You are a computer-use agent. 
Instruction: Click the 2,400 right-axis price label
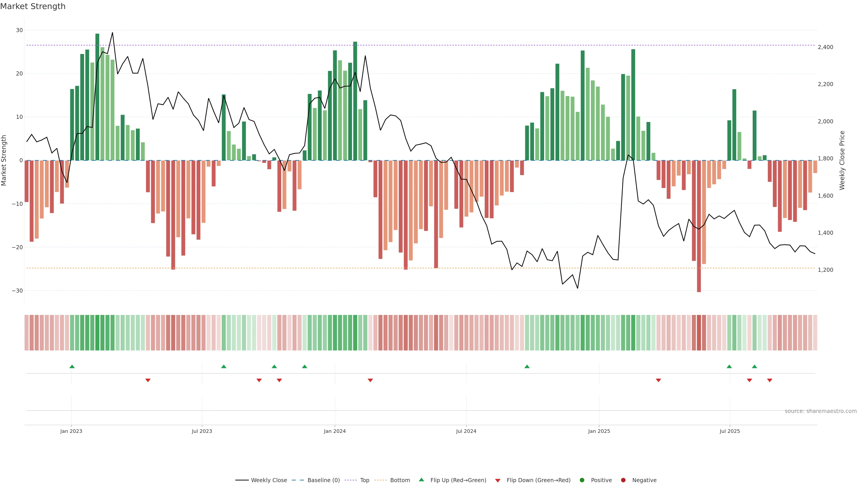(x=825, y=47)
